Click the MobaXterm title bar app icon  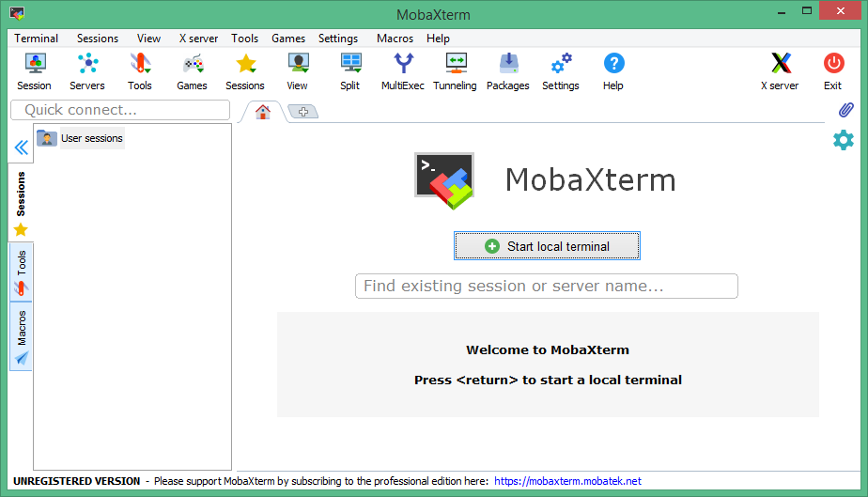click(x=17, y=13)
